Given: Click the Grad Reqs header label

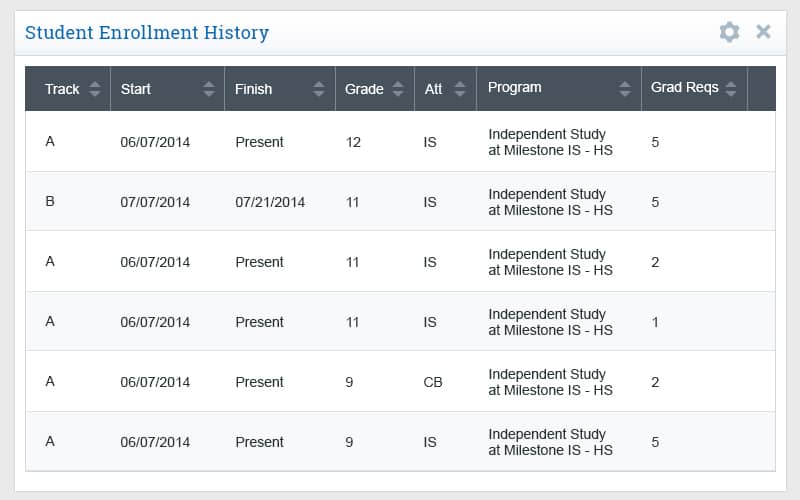Looking at the screenshot, I should point(684,88).
